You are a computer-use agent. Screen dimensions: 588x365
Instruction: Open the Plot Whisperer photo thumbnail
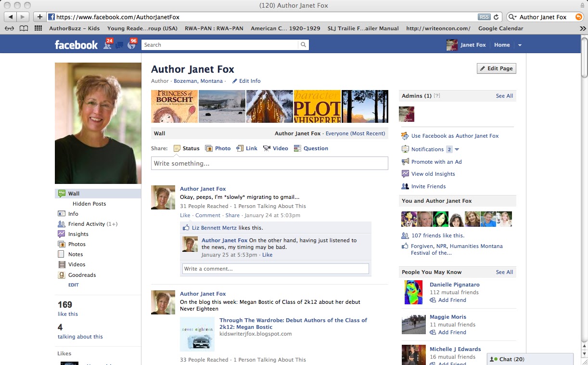coord(317,106)
